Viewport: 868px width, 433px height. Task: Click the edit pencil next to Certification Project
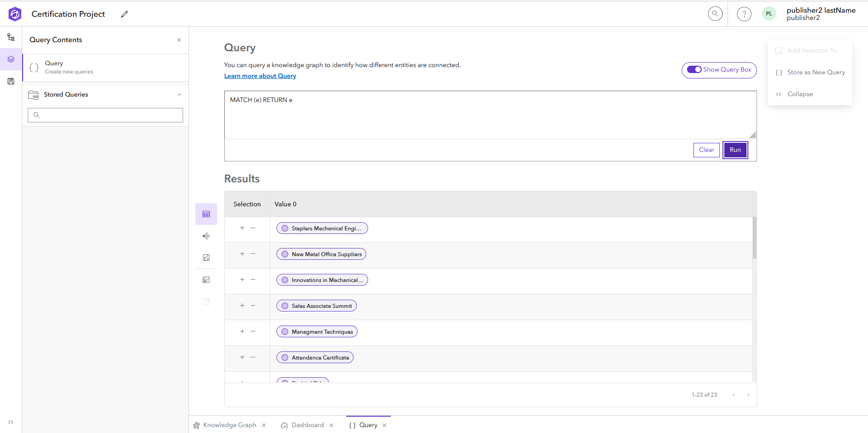pos(125,14)
